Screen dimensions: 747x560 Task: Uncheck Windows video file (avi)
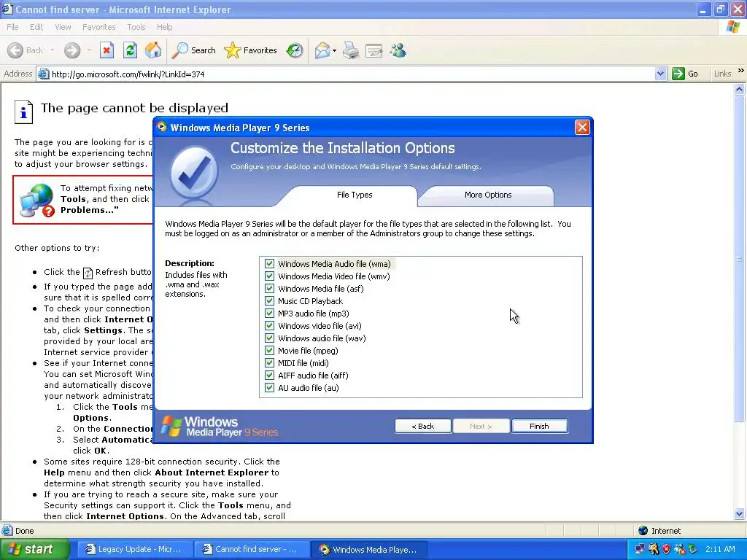point(270,326)
